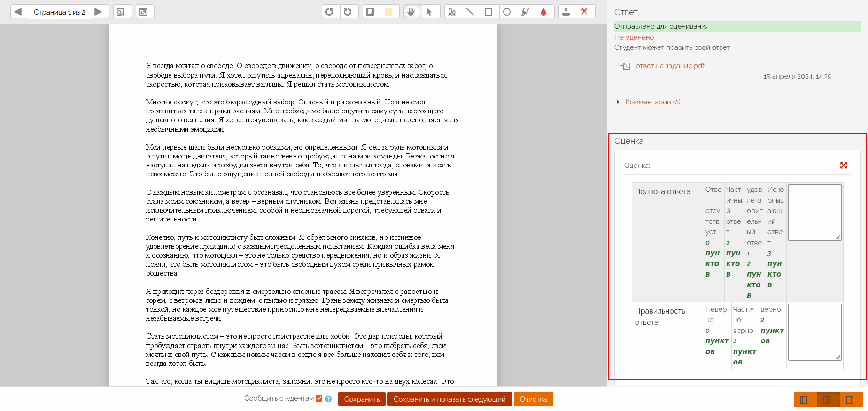Image resolution: width=868 pixels, height=411 pixels.
Task: Toggle 'Сообщить студентам' checkbox
Action: pyautogui.click(x=319, y=398)
